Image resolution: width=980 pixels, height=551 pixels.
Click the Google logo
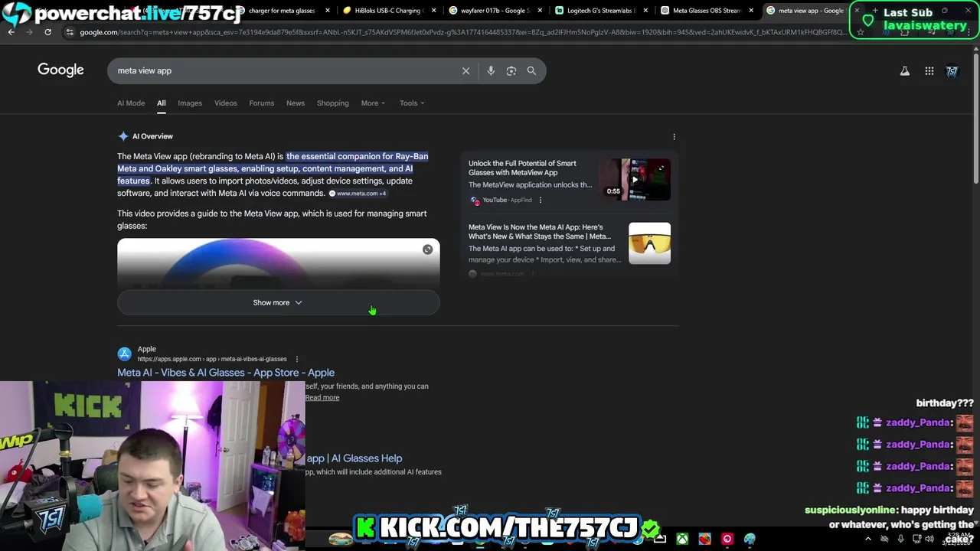coord(60,70)
